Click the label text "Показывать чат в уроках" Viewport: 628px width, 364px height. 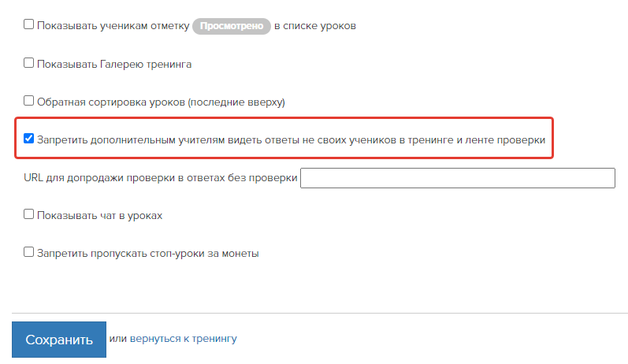(100, 216)
